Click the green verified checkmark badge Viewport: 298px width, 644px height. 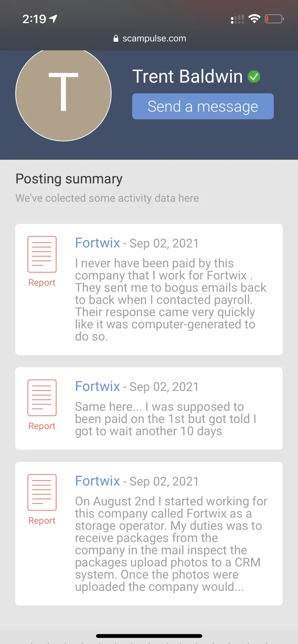254,77
